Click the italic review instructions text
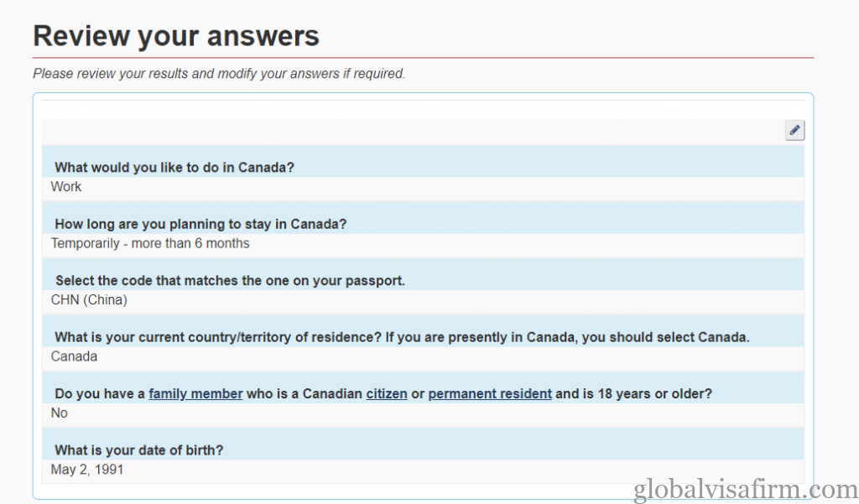The height and width of the screenshot is (504, 859). tap(219, 74)
